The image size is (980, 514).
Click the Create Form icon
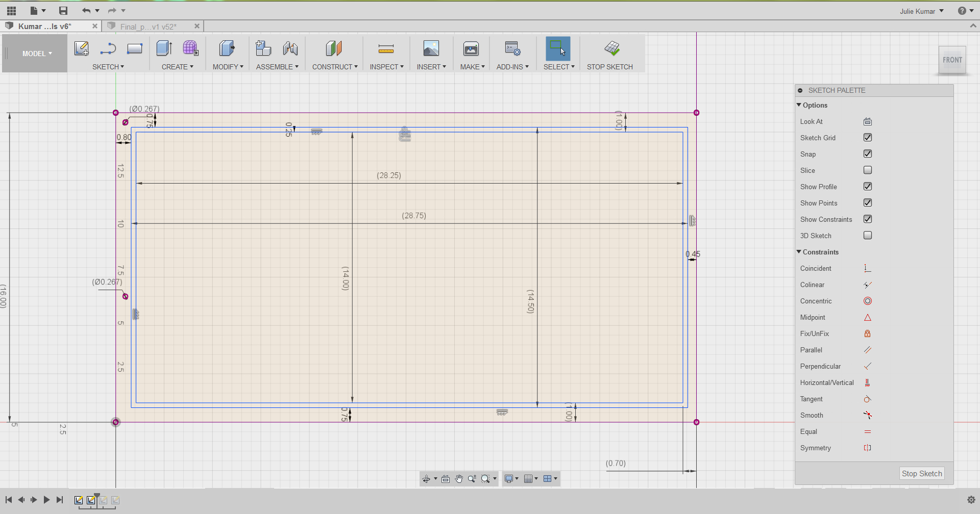(191, 48)
